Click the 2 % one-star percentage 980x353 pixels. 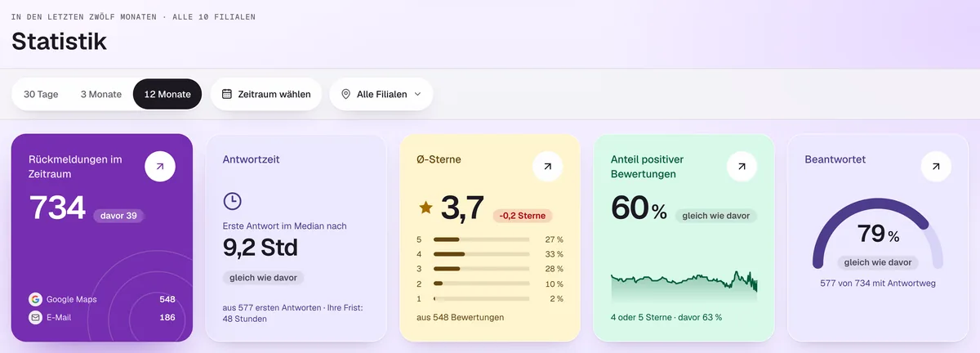[557, 298]
